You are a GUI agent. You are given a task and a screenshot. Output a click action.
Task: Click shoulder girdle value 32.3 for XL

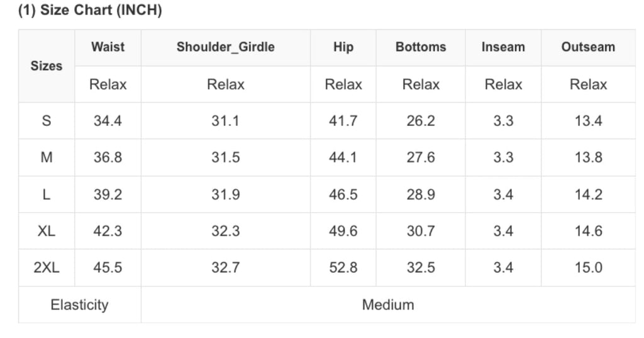[225, 231]
